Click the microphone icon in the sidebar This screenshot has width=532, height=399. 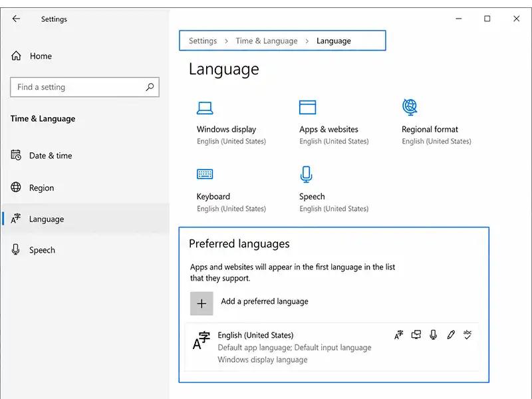click(15, 249)
